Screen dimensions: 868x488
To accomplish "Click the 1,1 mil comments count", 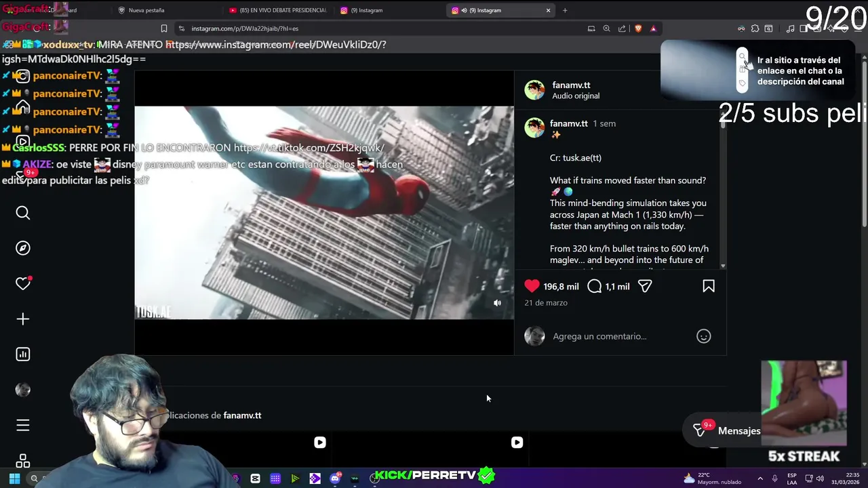I will 618,287.
